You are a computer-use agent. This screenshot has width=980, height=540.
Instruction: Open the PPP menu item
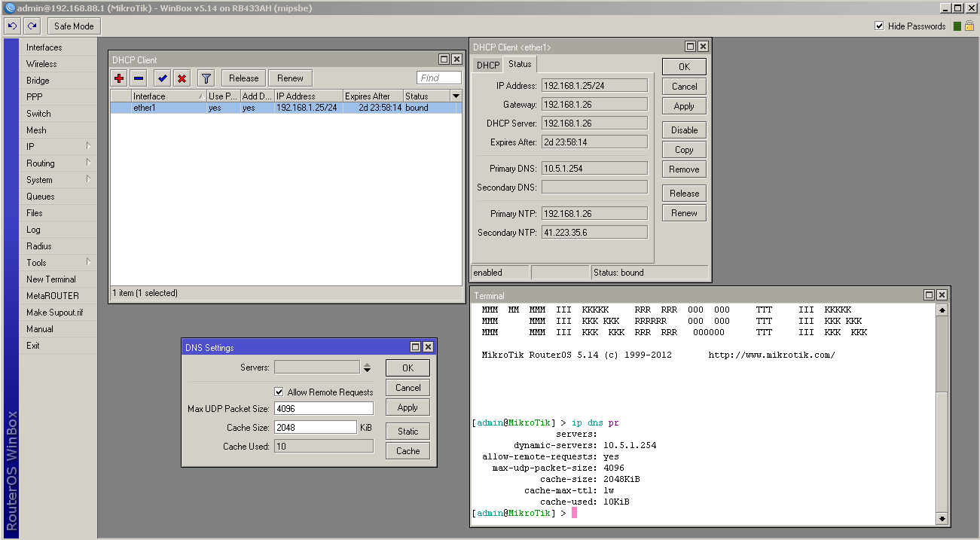tap(58, 97)
